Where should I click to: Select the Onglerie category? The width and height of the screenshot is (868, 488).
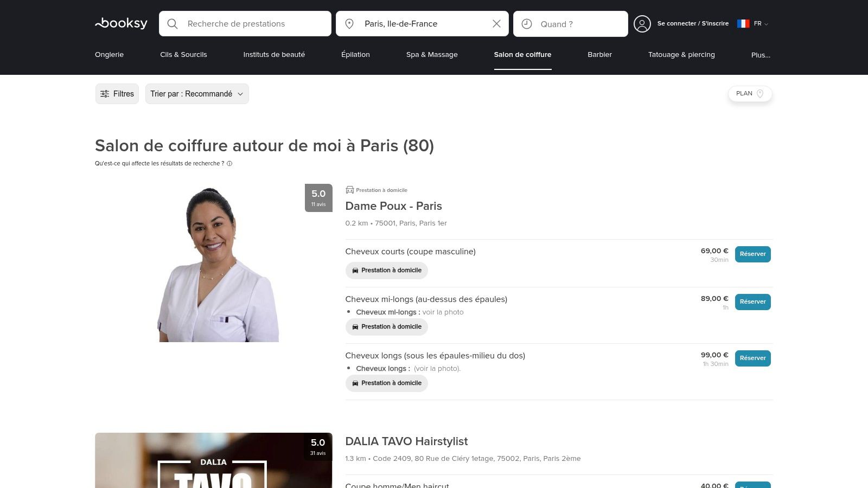(109, 55)
